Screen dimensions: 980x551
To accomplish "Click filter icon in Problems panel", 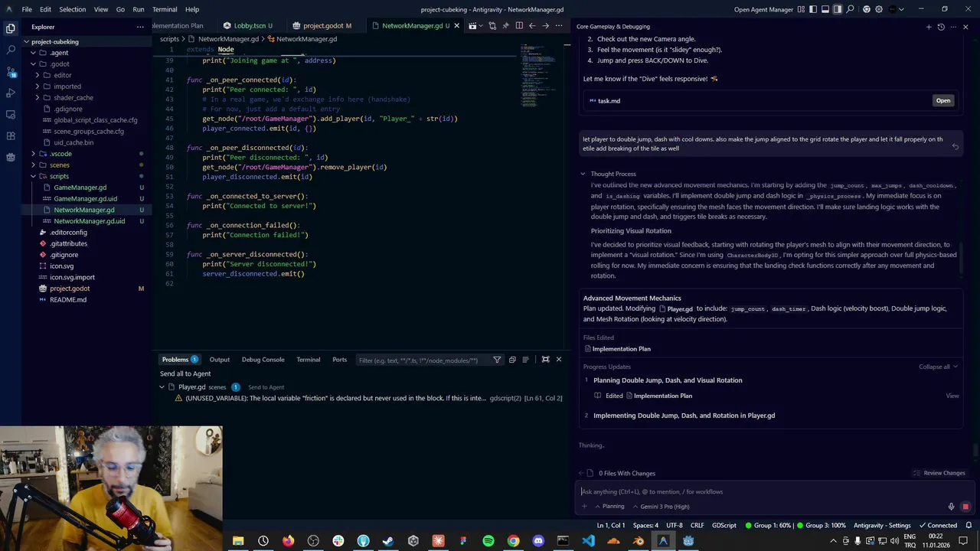I will coord(497,360).
